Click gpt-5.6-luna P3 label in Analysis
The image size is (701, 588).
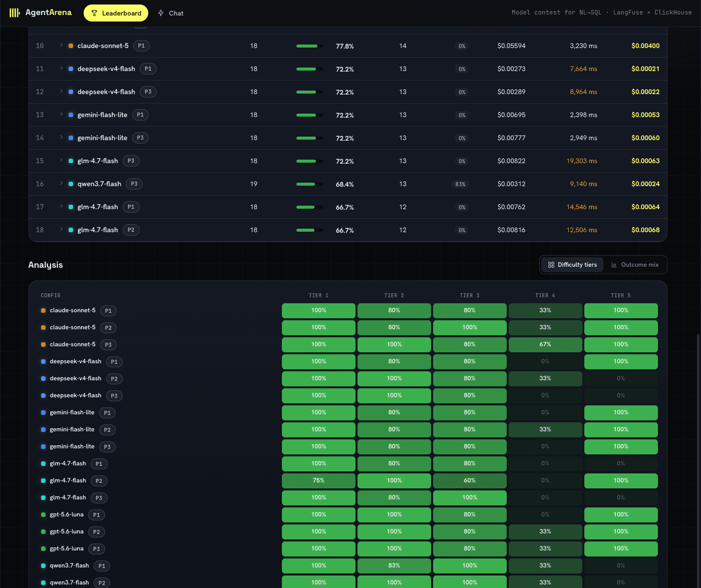pyautogui.click(x=67, y=548)
